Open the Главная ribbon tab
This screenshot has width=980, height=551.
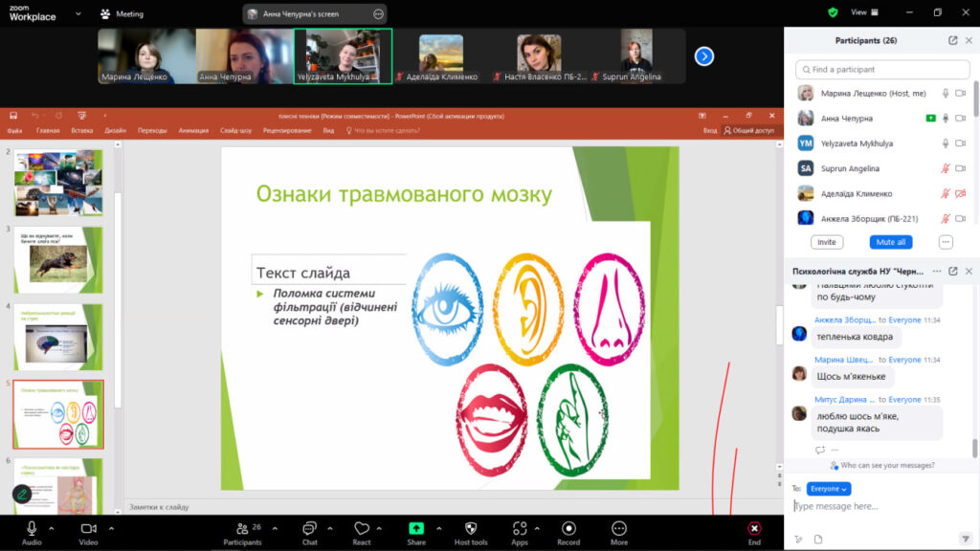point(48,130)
